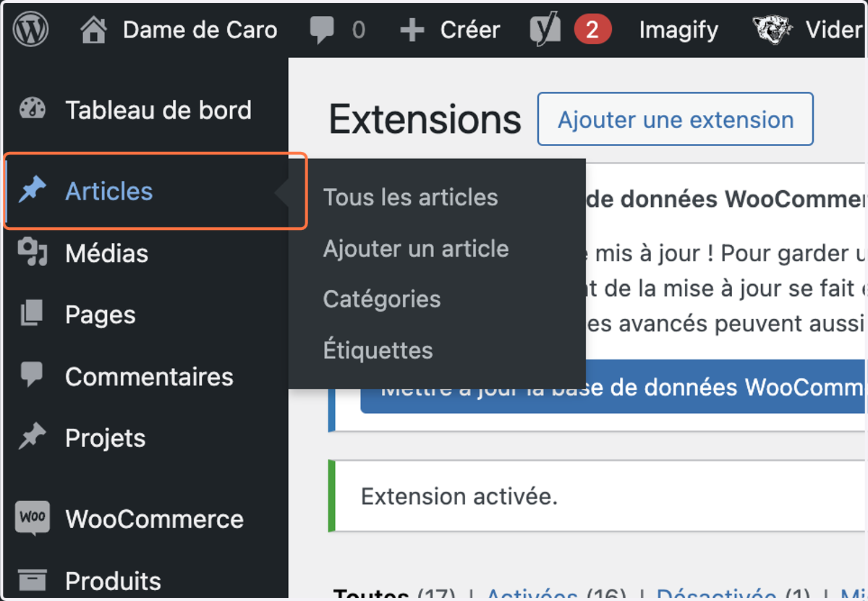Click the Produits archive box icon
This screenshot has height=601, width=868.
pyautogui.click(x=32, y=580)
